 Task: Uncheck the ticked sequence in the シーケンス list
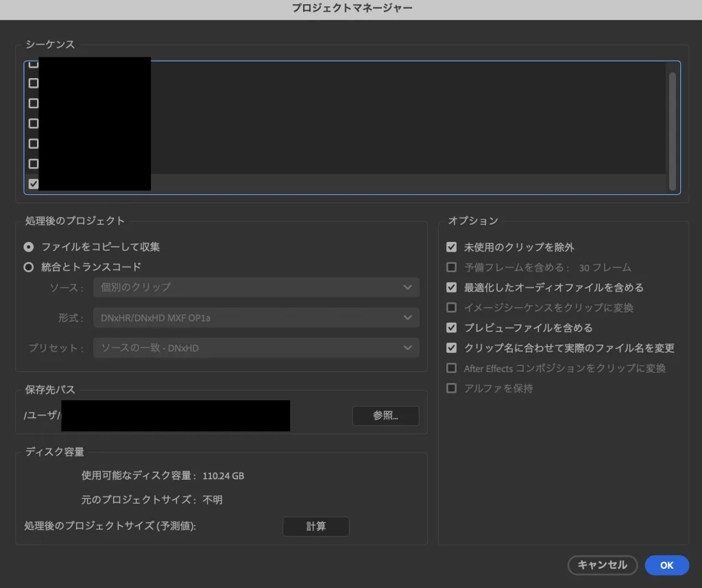click(x=34, y=184)
